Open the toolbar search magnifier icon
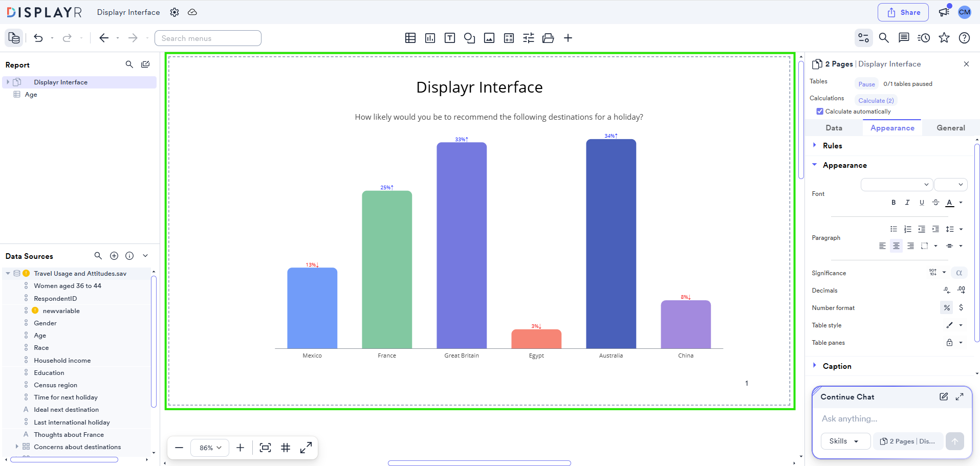 [x=884, y=38]
